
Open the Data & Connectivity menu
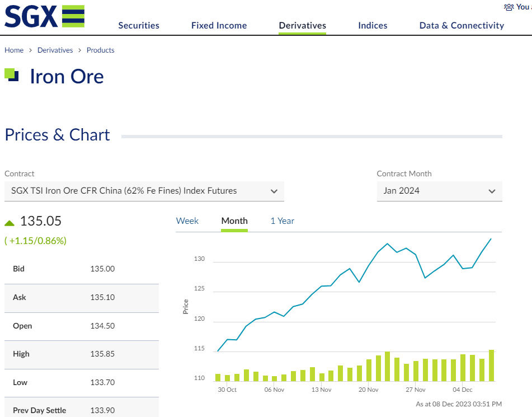pos(462,26)
